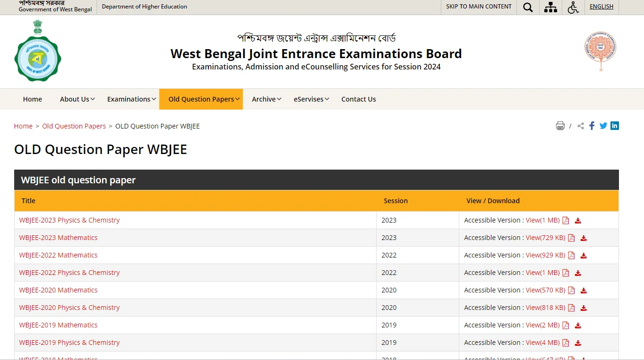Open WBJEE-2019 Mathematics title link

(58, 325)
